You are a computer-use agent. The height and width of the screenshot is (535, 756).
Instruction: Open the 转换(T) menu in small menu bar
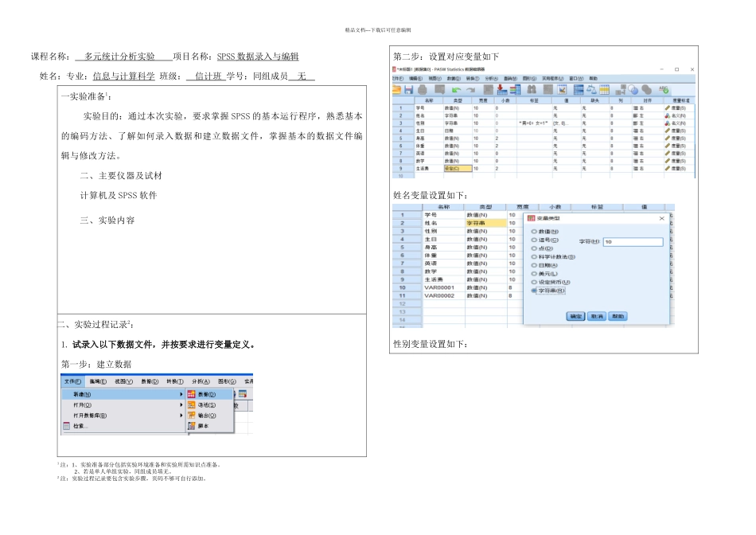coord(175,381)
